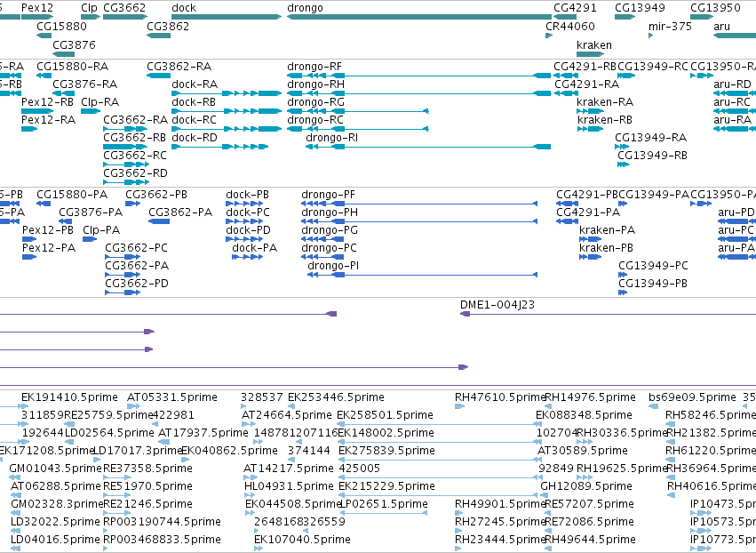
Task: Open the DME1-004J23 BAC label
Action: click(x=497, y=304)
